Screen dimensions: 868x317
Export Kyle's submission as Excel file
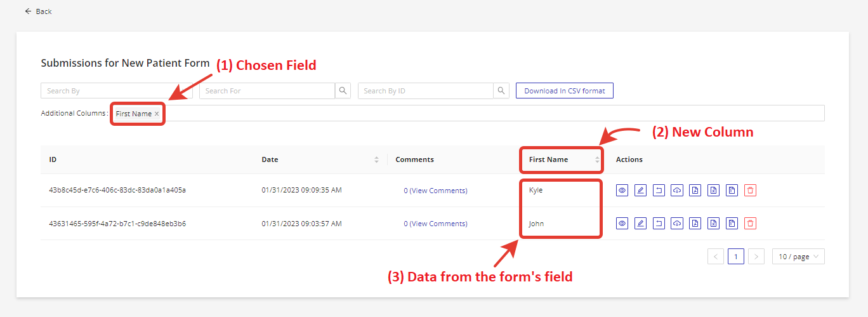714,190
